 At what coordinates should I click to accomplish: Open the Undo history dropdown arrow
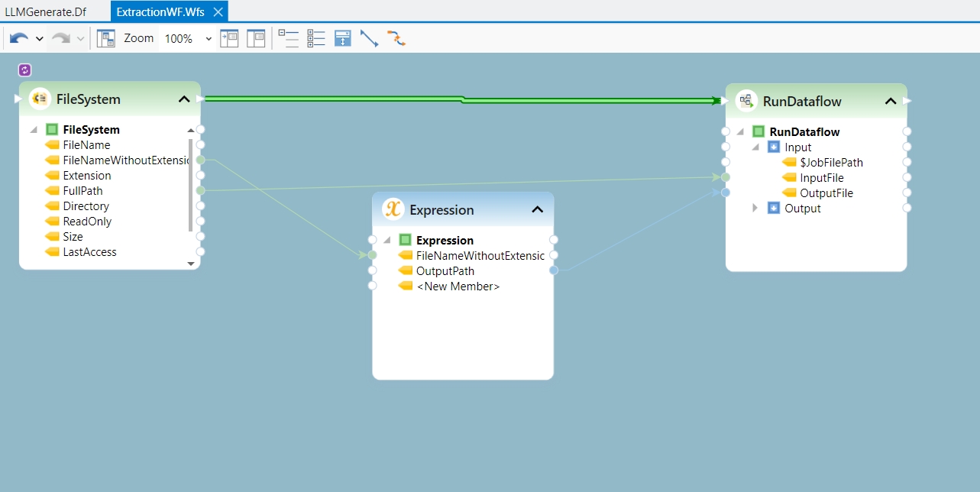click(x=40, y=39)
